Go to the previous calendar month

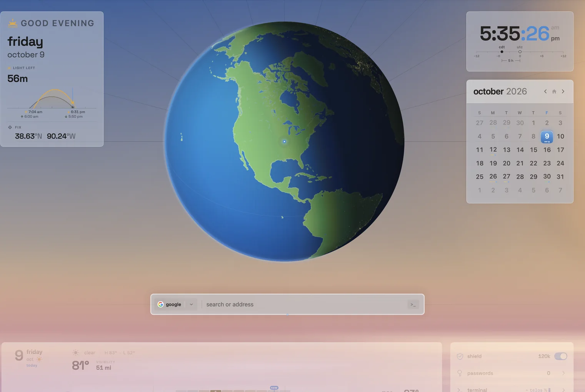[545, 91]
